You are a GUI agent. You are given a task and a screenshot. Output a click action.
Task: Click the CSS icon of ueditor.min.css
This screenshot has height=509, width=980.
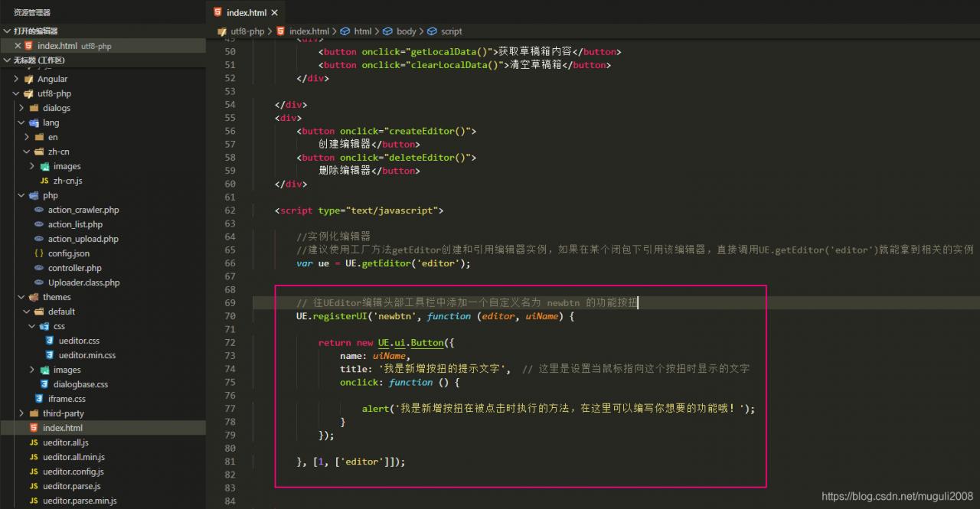point(50,355)
